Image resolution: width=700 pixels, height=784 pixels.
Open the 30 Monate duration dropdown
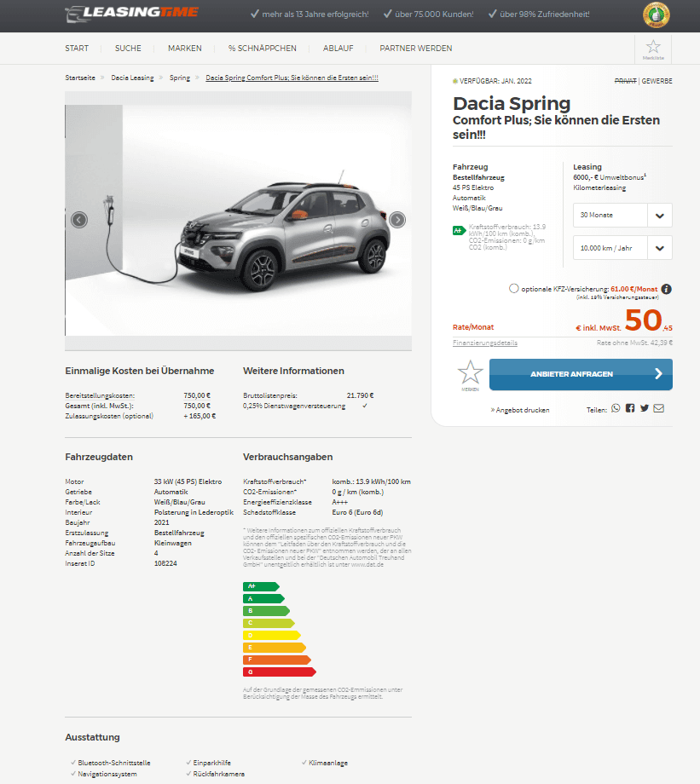pyautogui.click(x=622, y=216)
